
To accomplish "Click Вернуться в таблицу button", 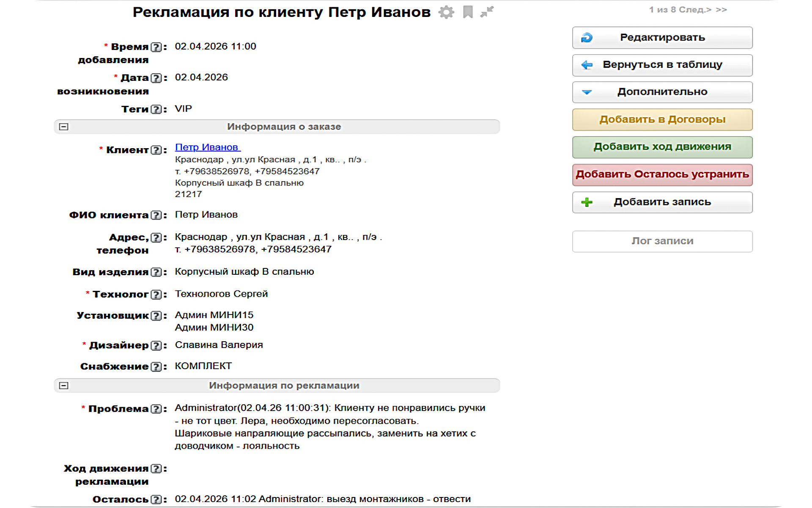I will point(662,65).
